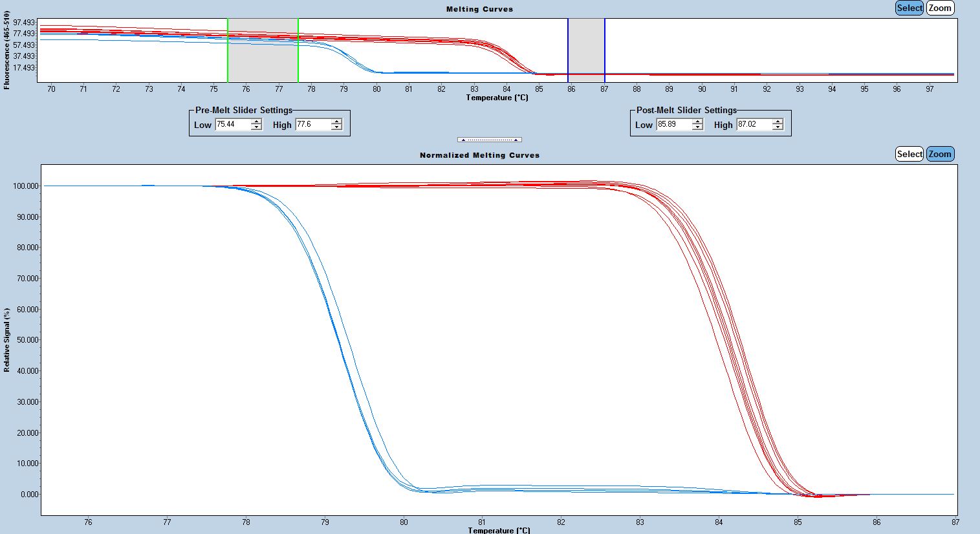Increase Post-Melt Low with up arrow
980x534 pixels.
coord(697,122)
